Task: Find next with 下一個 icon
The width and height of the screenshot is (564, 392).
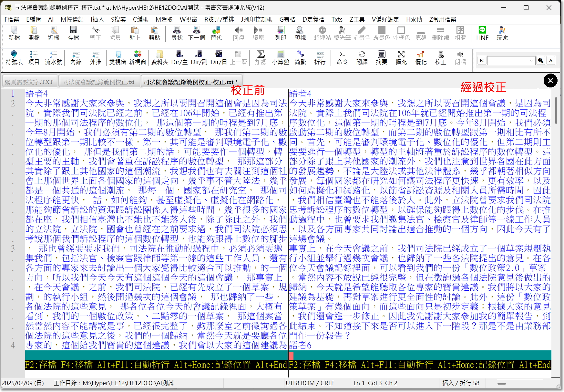Action: pos(197,34)
